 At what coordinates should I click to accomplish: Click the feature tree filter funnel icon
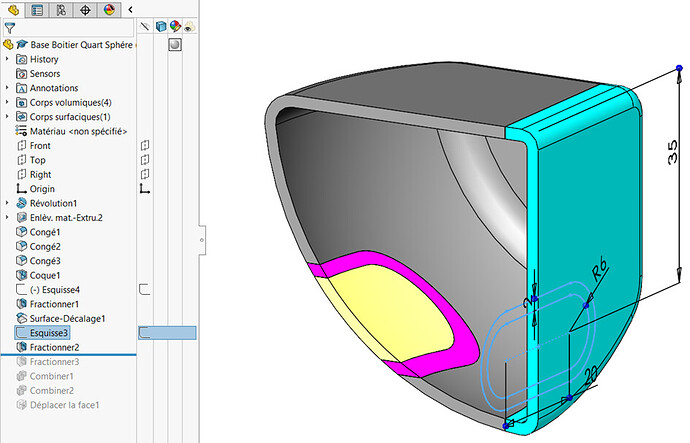pyautogui.click(x=9, y=28)
